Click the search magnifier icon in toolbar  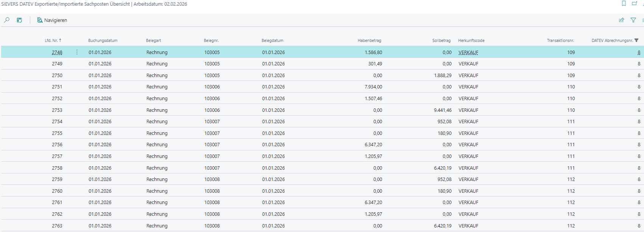point(7,20)
